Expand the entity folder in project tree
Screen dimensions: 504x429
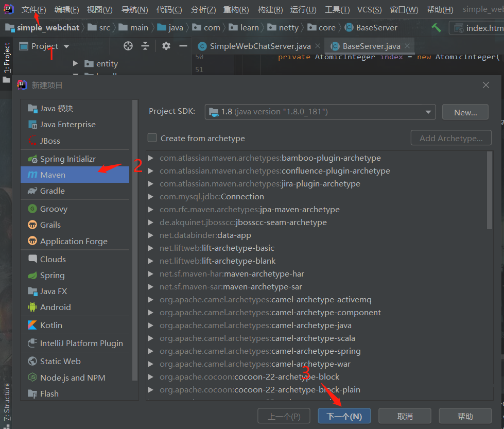point(76,63)
